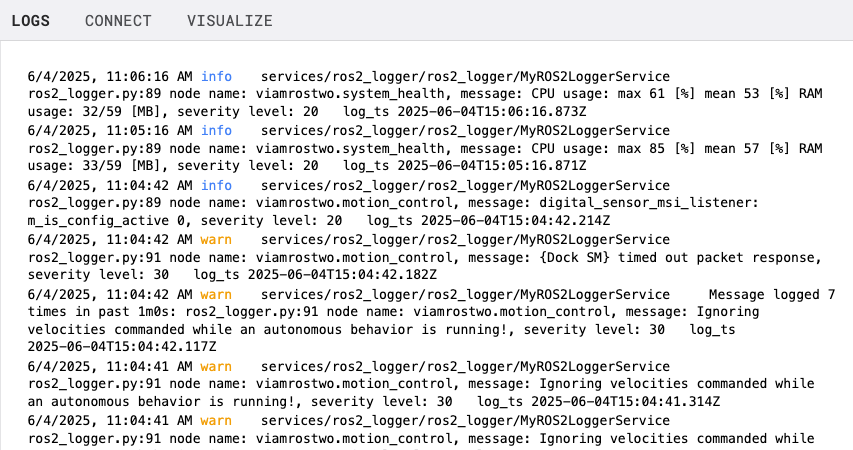The height and width of the screenshot is (450, 853).
Task: Select log_ts 2025-06-04T15:05:16.871Z text
Action: tap(465, 166)
